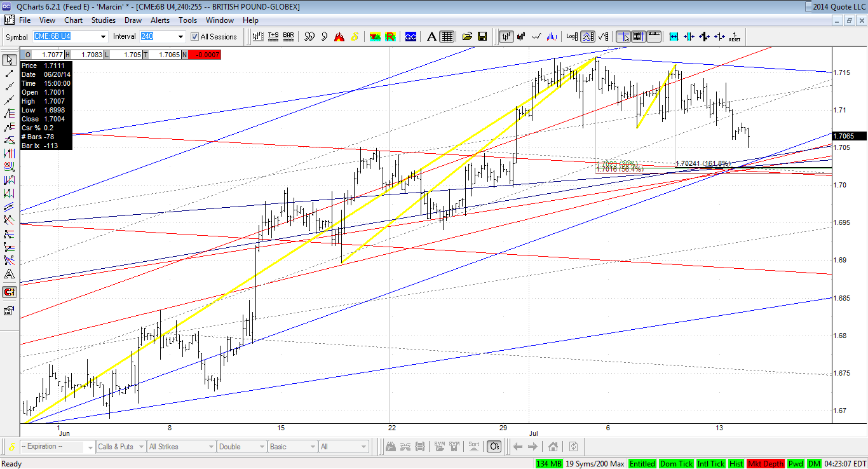
Task: Open the Draw menu
Action: click(x=133, y=20)
